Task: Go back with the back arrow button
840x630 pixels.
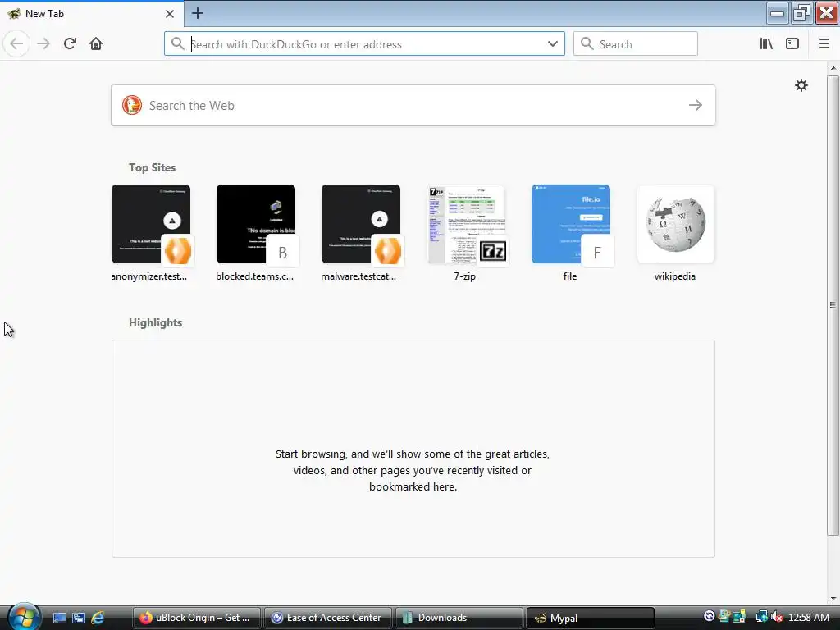Action: click(x=16, y=44)
